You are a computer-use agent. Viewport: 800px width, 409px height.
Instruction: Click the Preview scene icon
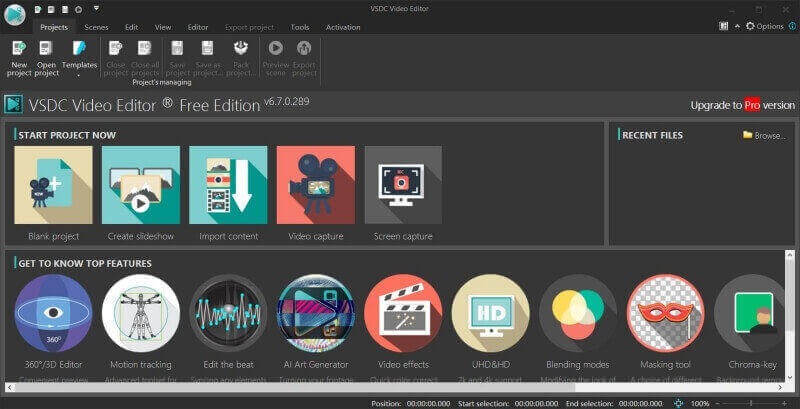click(x=276, y=48)
